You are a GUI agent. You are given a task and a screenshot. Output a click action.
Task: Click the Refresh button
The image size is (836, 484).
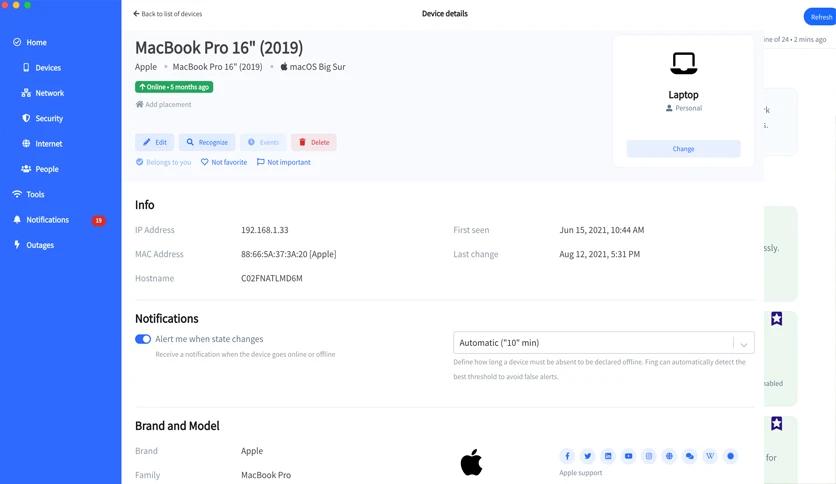tap(821, 17)
